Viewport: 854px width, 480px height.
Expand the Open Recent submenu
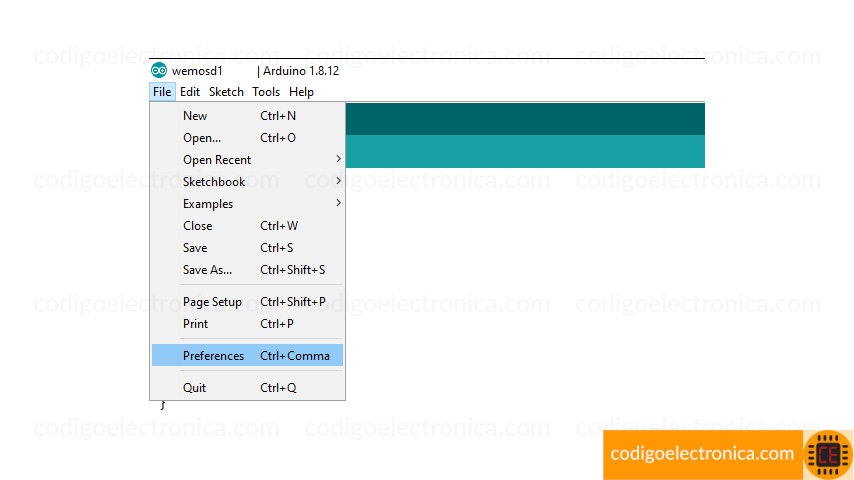click(247, 160)
